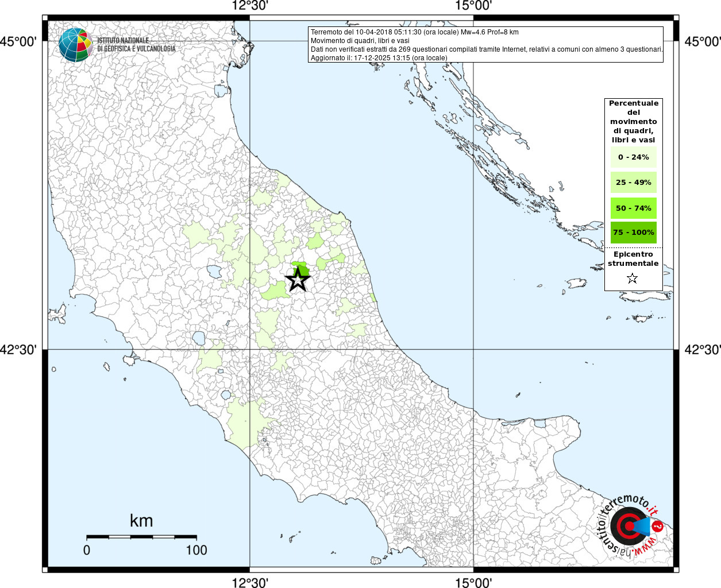Click the bottom 15°00' longitude label

tap(473, 582)
